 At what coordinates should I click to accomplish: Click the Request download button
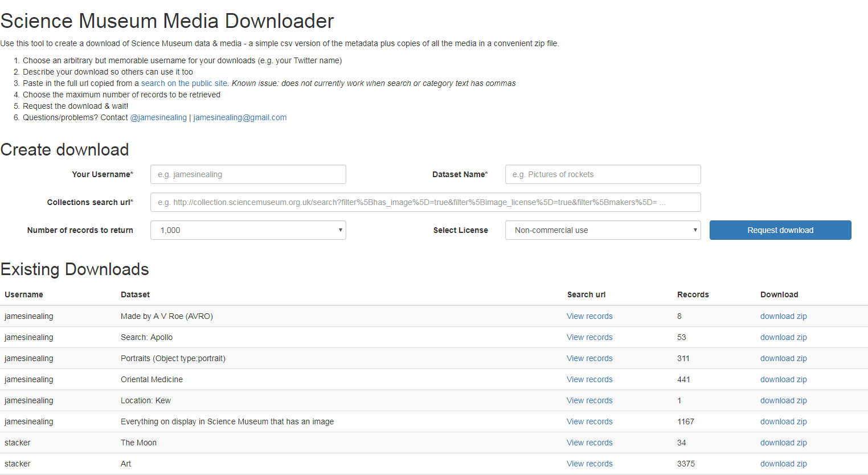point(780,230)
